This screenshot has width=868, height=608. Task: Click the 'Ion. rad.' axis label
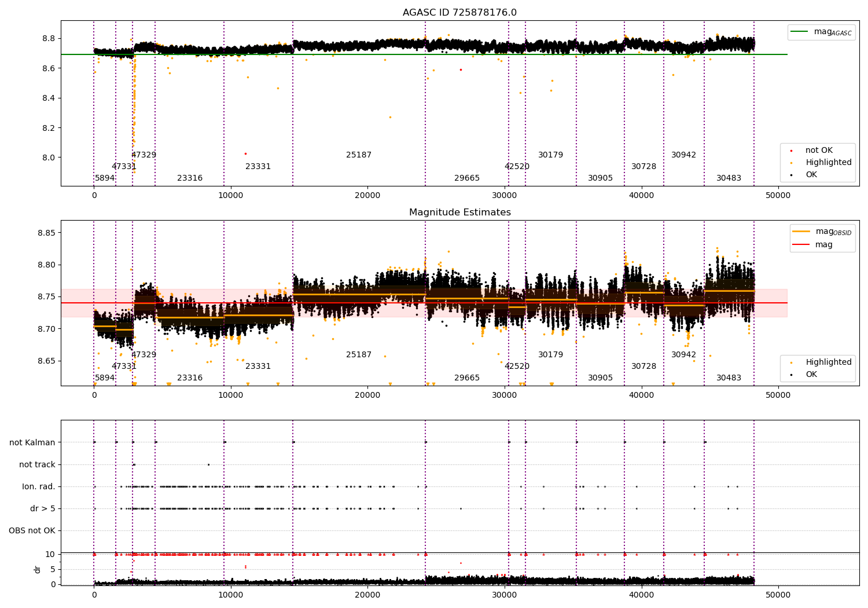(x=39, y=486)
